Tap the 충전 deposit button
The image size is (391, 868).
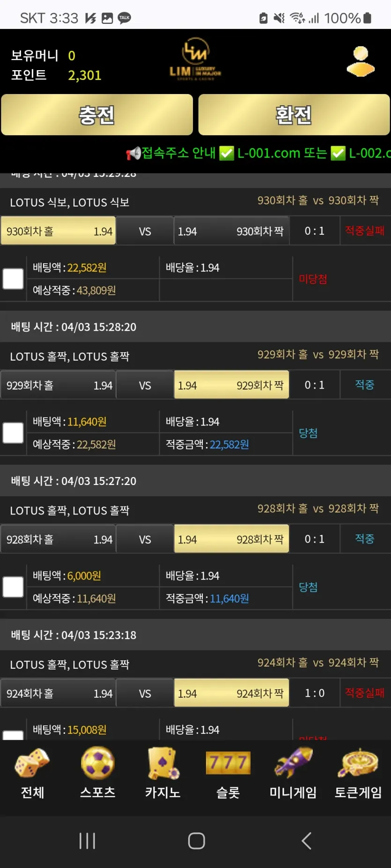point(97,115)
